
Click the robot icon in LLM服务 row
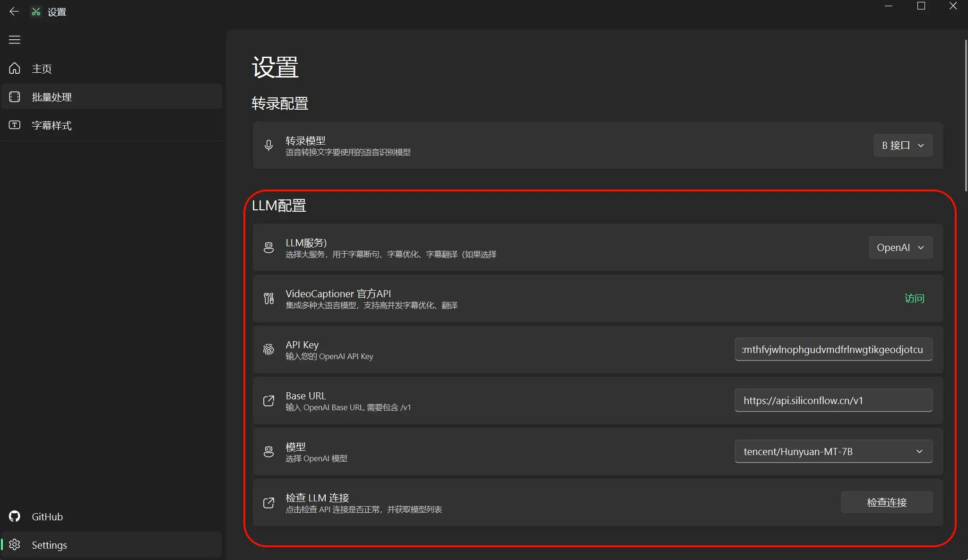268,248
